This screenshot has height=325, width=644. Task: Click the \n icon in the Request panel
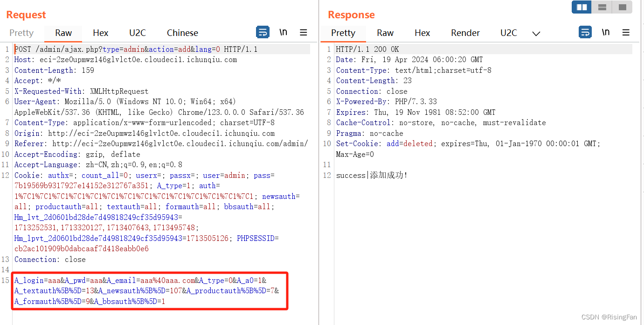283,32
